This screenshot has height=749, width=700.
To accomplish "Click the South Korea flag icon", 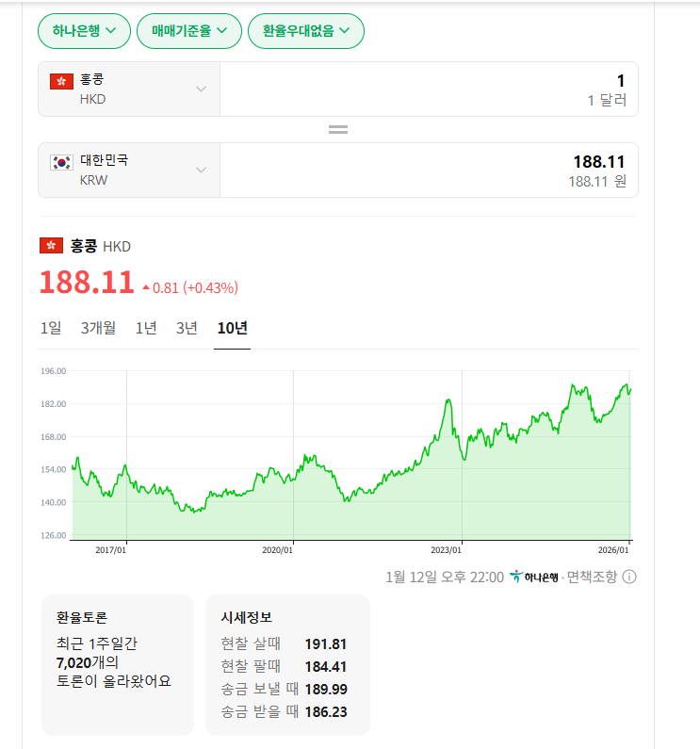I will coord(61,162).
